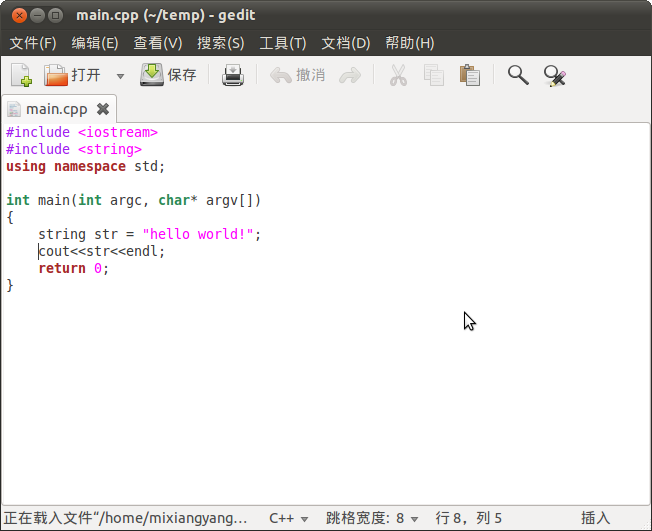The width and height of the screenshot is (652, 531).
Task: Open the 编辑(E) menu
Action: pos(95,43)
